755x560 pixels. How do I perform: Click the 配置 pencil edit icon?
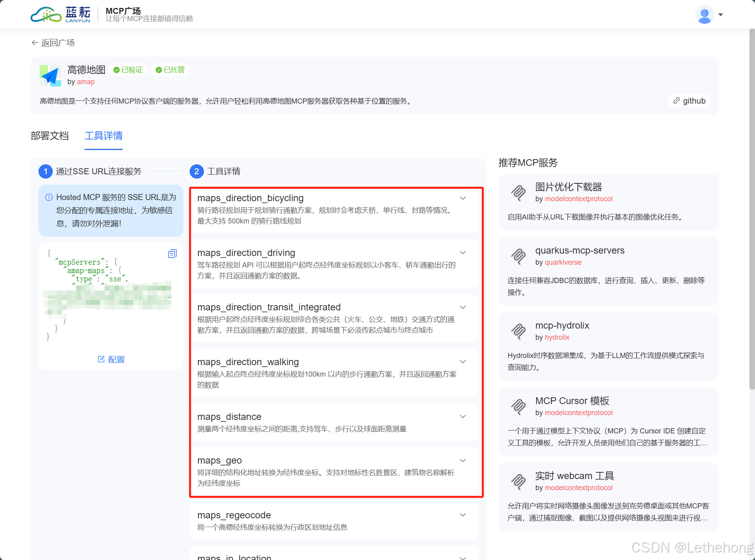pos(101,359)
